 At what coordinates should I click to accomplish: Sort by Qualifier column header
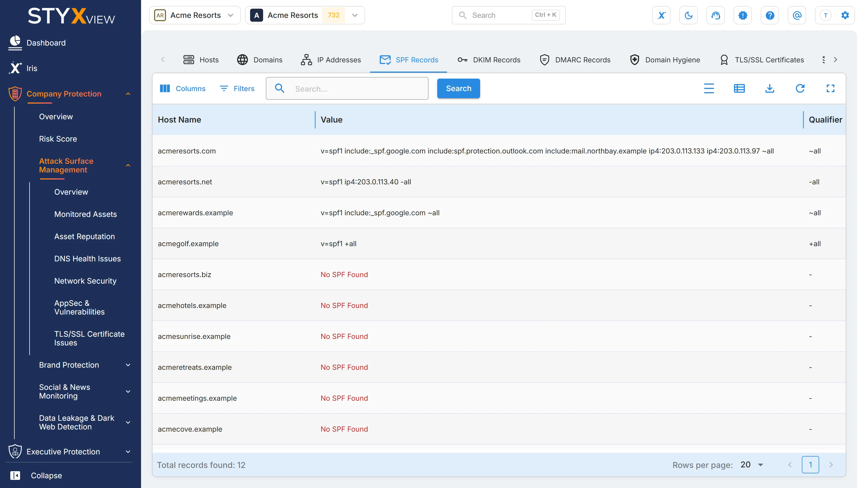point(825,120)
